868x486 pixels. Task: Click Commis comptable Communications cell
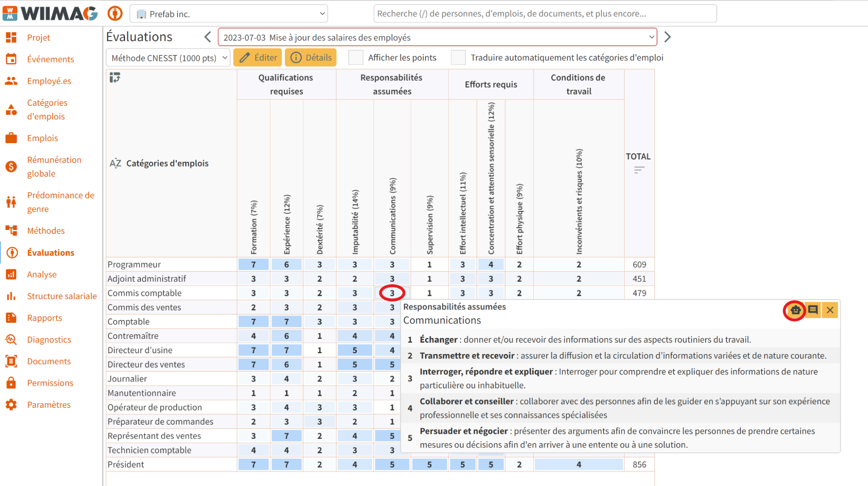coord(392,293)
